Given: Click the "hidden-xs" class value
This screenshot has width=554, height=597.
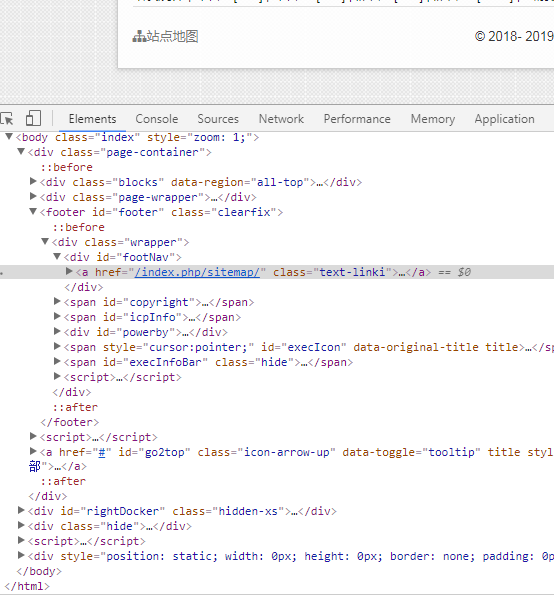Looking at the screenshot, I should [x=248, y=511].
